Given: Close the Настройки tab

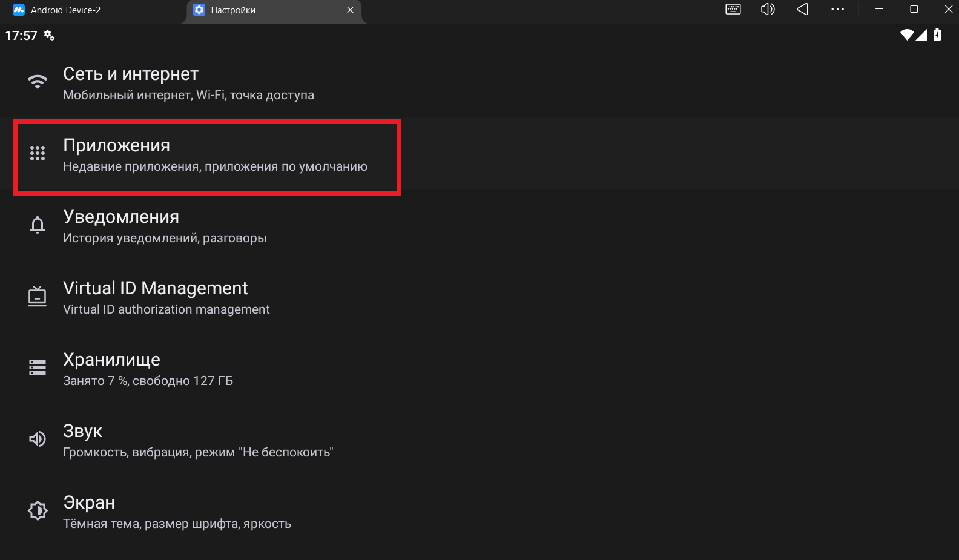Looking at the screenshot, I should 350,10.
